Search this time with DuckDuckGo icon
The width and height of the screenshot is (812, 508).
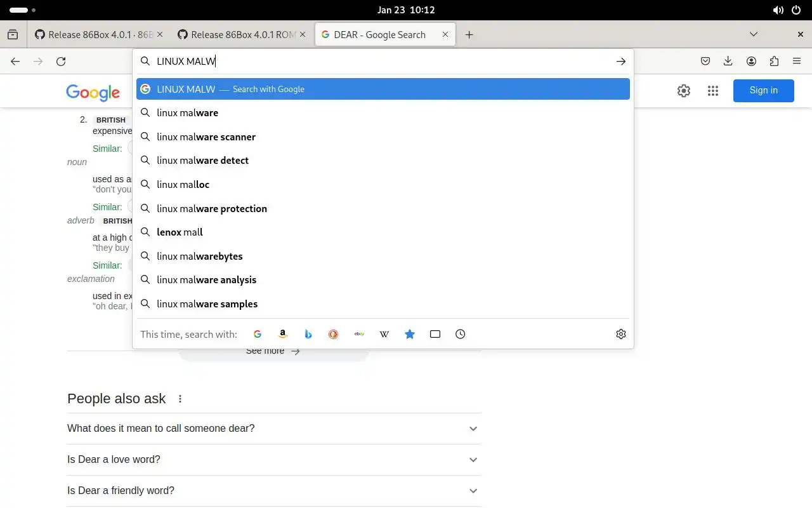[x=334, y=334]
